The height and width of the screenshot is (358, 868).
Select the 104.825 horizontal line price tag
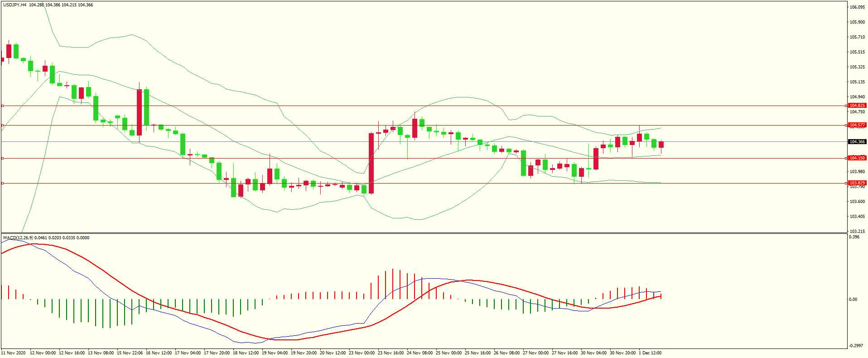tap(857, 106)
